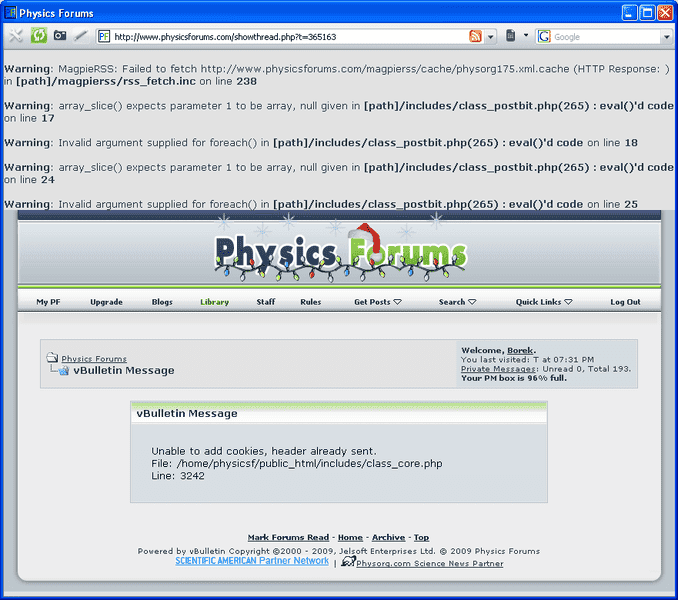Click the Physics Forums title bar app icon
This screenshot has height=600, width=678.
click(x=10, y=13)
